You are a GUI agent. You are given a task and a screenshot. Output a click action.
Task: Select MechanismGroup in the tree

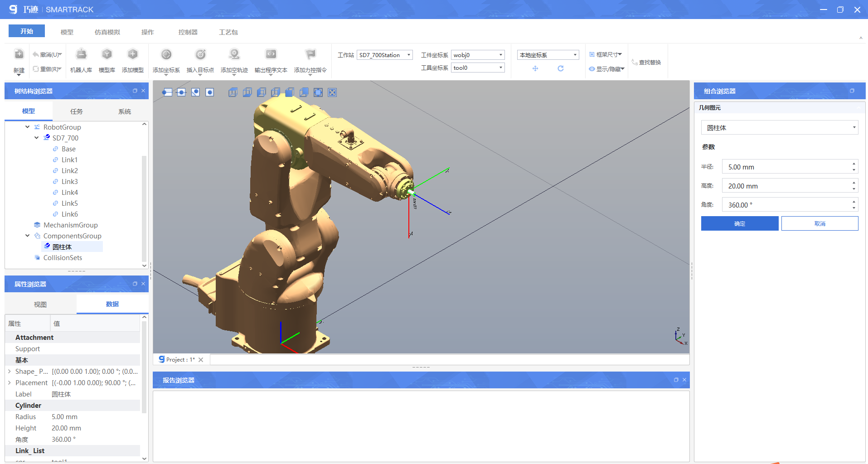[x=71, y=225]
